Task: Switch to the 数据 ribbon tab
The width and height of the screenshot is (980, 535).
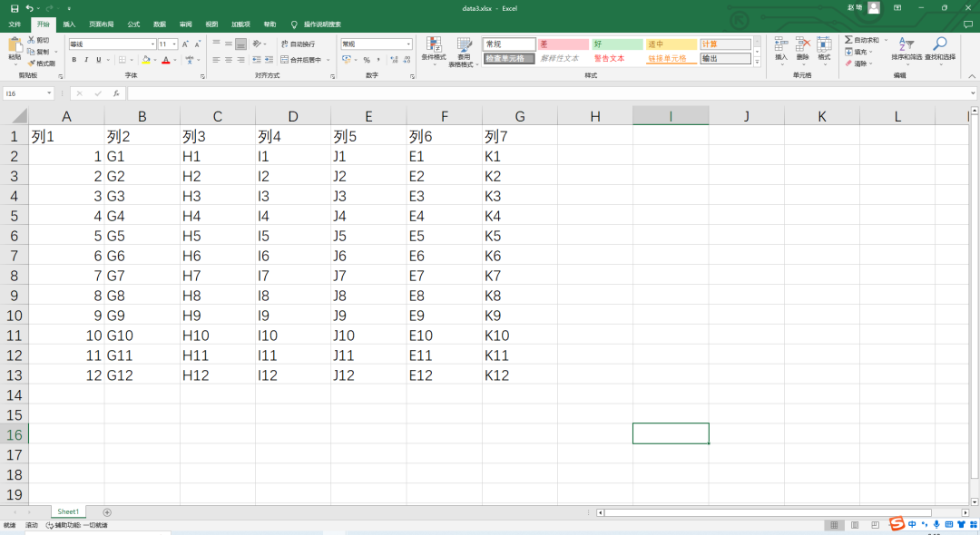Action: (160, 24)
